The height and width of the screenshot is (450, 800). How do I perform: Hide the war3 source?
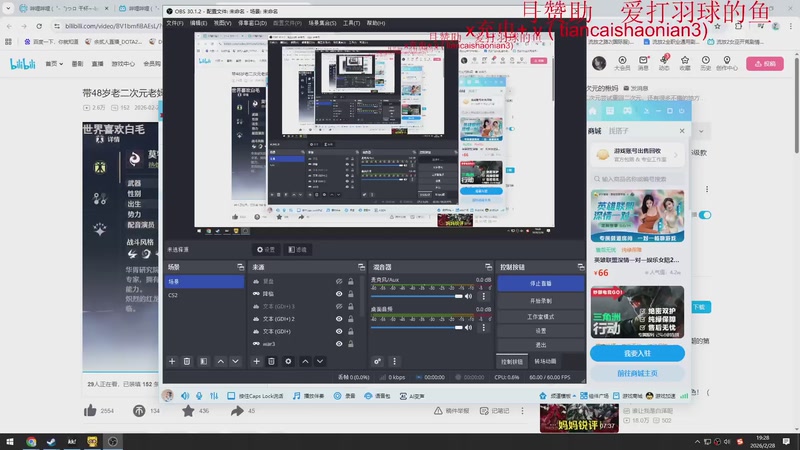coord(339,344)
